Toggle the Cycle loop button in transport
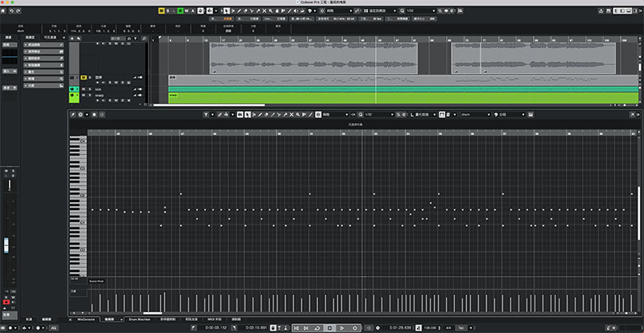Screen dimensions: 644x333 click(317, 327)
